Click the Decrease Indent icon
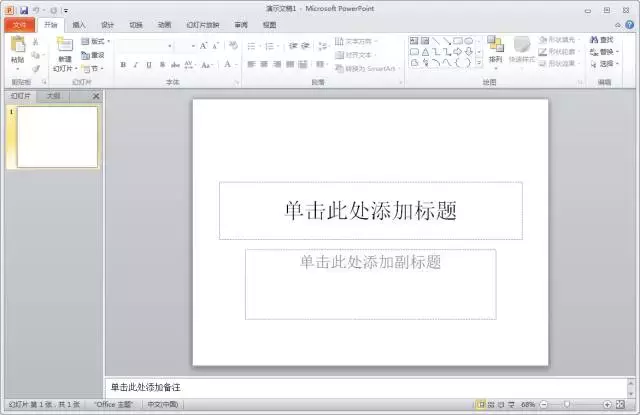640x415 pixels. 293,46
